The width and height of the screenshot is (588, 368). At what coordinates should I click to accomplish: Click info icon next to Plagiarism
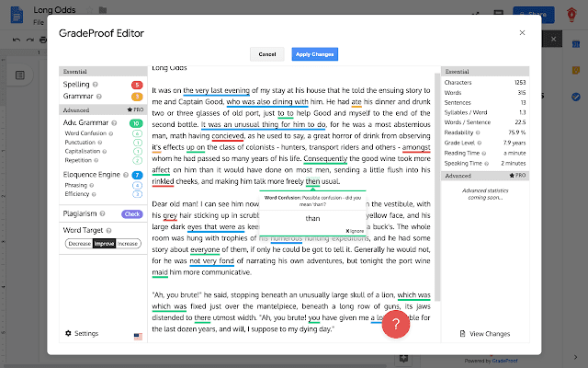pos(102,213)
